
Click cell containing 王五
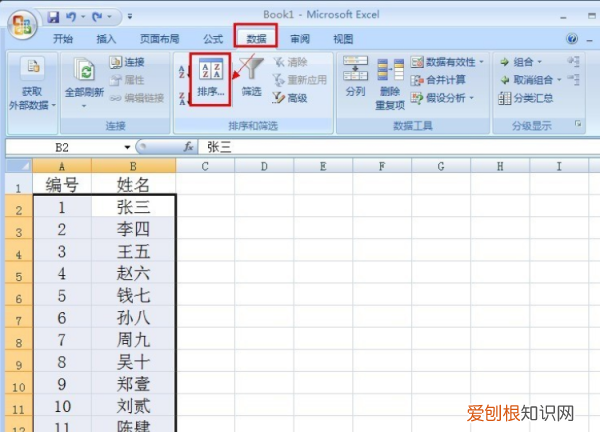point(133,251)
